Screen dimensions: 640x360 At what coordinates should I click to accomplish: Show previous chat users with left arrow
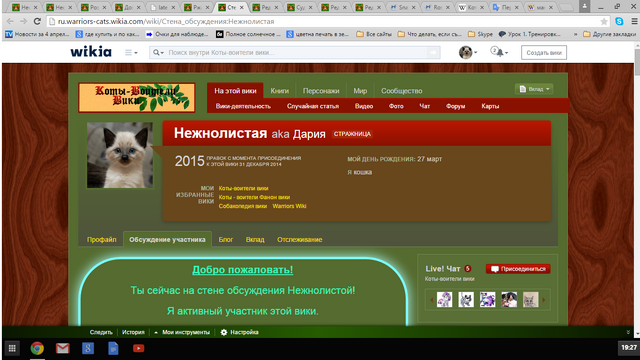[431, 300]
